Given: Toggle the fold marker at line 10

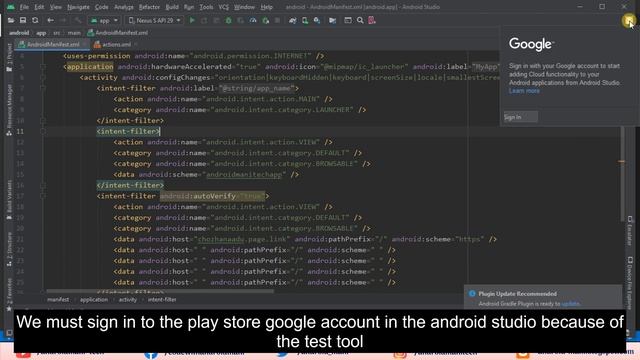Looking at the screenshot, I should point(43,120).
